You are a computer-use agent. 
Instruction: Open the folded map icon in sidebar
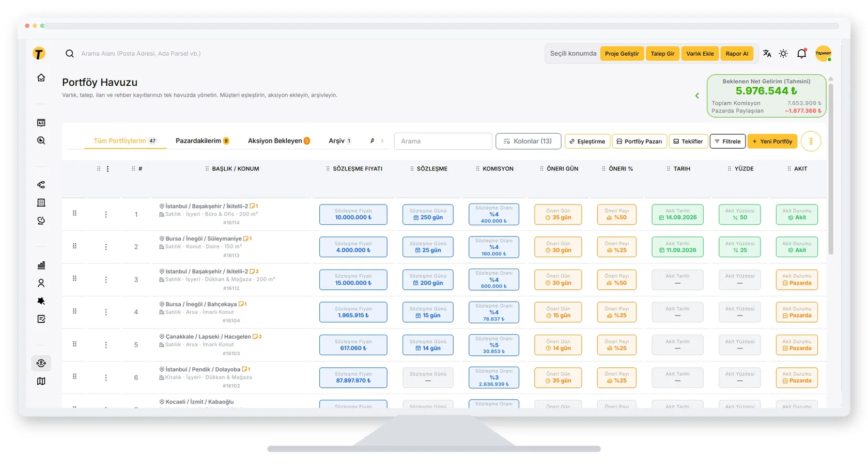pos(41,381)
